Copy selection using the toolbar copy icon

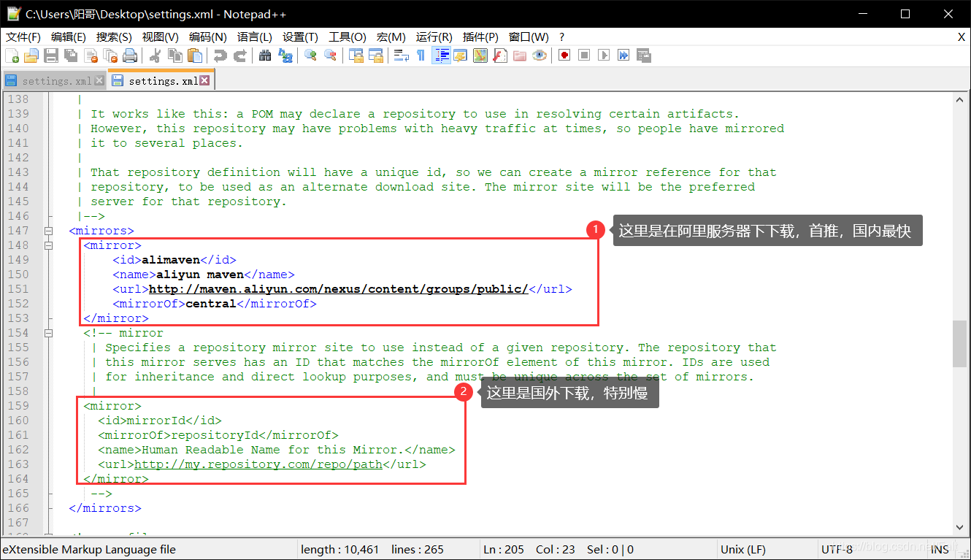point(175,55)
